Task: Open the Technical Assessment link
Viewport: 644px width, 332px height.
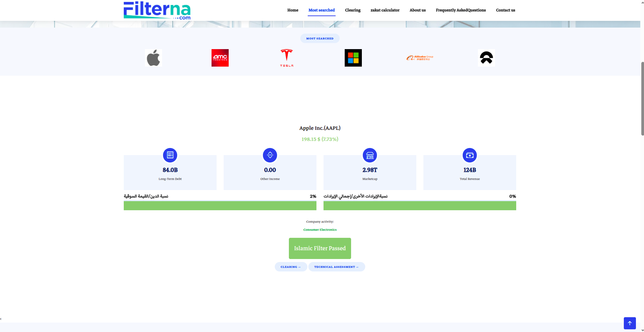Action: pyautogui.click(x=336, y=267)
